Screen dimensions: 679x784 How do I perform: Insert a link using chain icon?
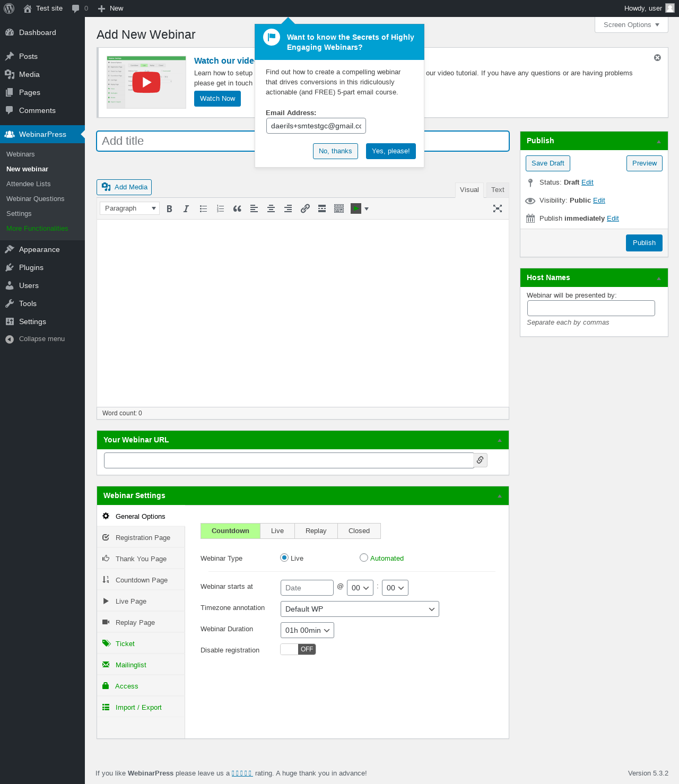tap(305, 209)
